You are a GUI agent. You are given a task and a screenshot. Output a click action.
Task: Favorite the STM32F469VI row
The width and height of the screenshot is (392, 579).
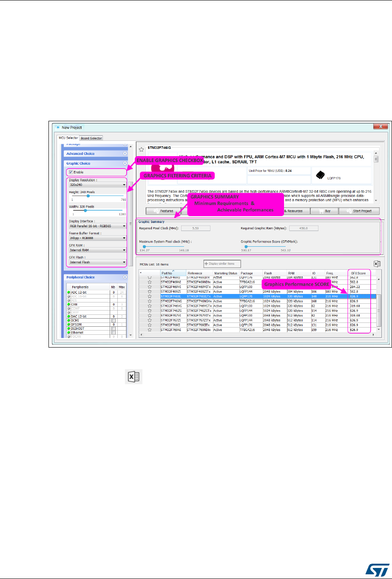[150, 286]
